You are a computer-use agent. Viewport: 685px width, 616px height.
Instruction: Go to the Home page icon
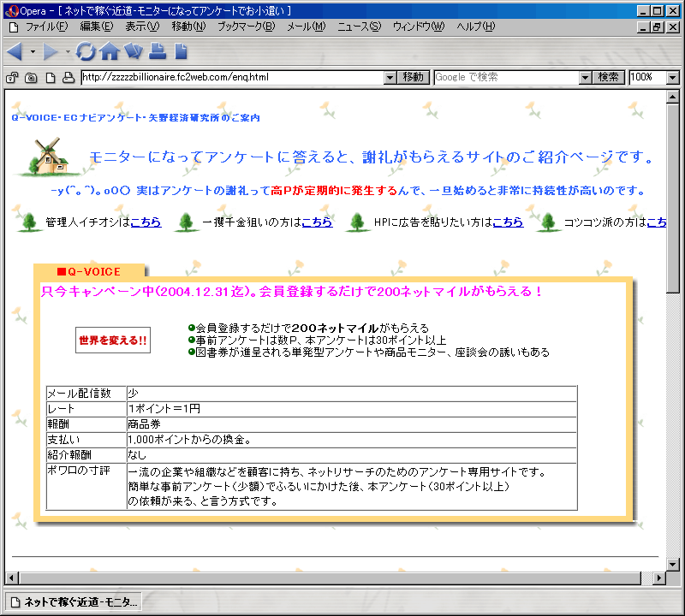(x=110, y=51)
